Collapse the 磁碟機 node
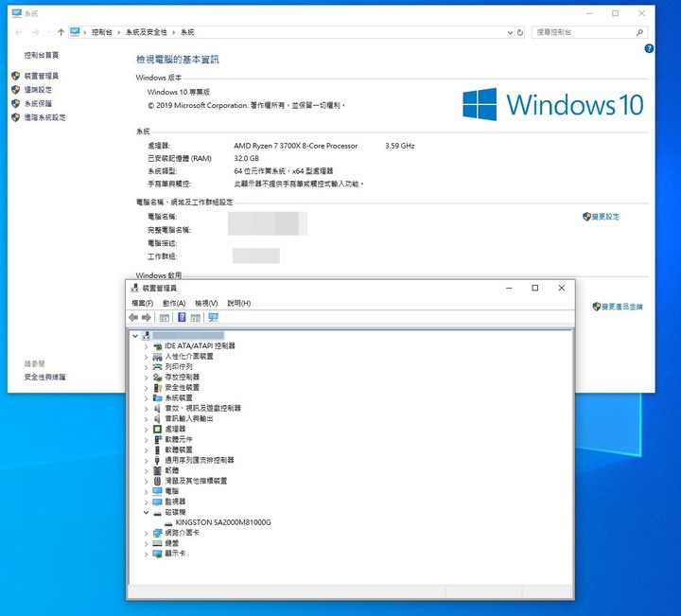681x616 pixels. [x=146, y=513]
